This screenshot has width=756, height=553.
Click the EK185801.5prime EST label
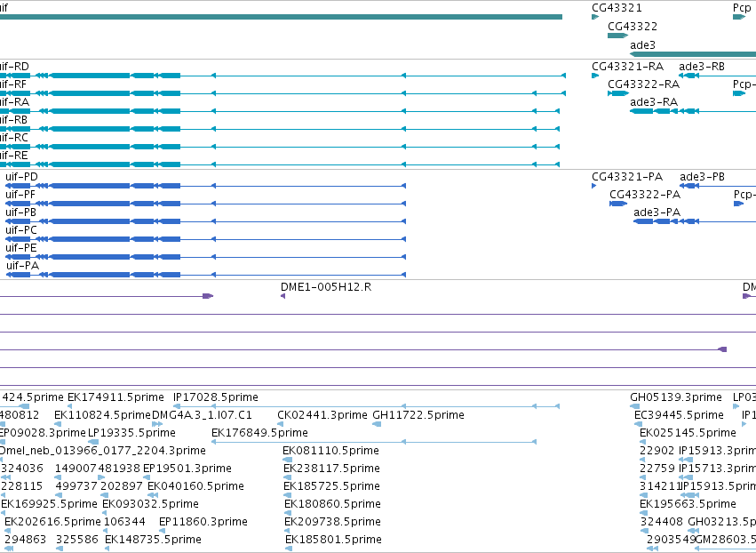(334, 540)
